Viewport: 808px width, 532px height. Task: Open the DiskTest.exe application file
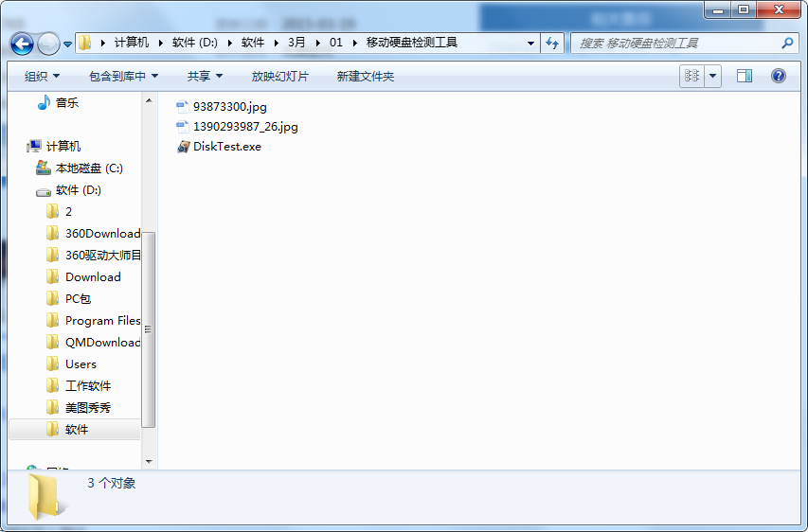pos(226,147)
